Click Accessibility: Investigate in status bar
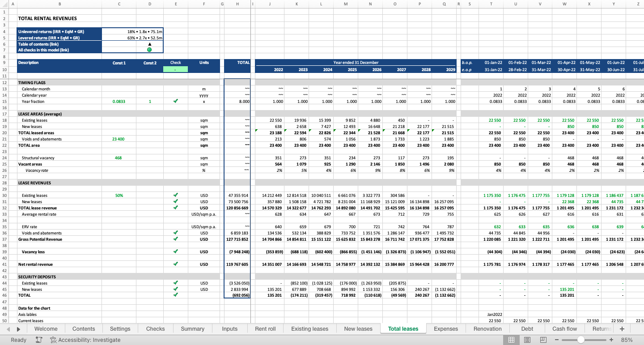This screenshot has width=644, height=345. click(85, 340)
